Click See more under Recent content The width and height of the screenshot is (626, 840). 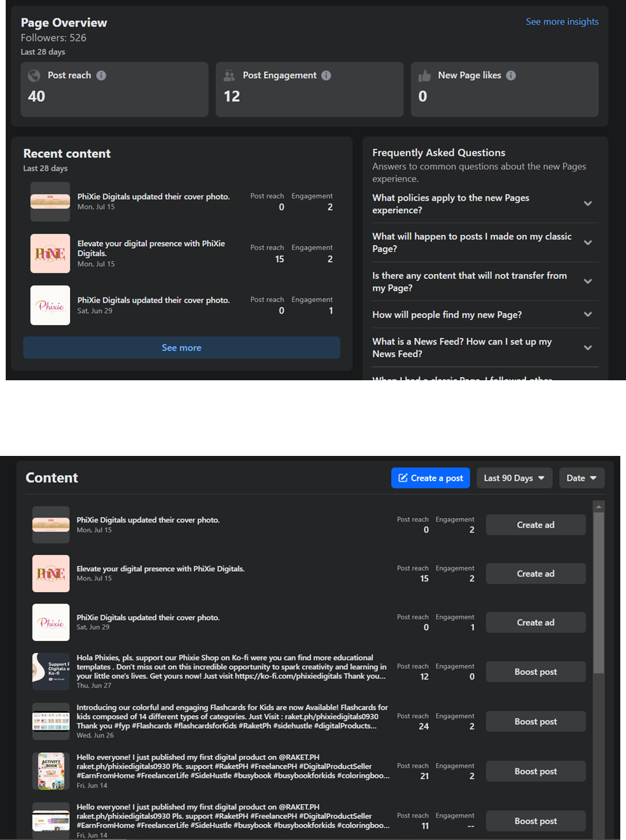[181, 348]
